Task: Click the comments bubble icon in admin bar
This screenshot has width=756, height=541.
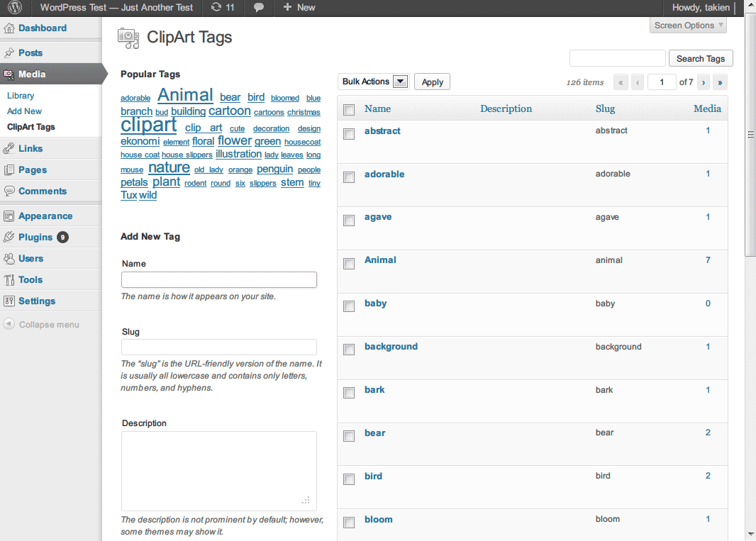Action: click(259, 8)
